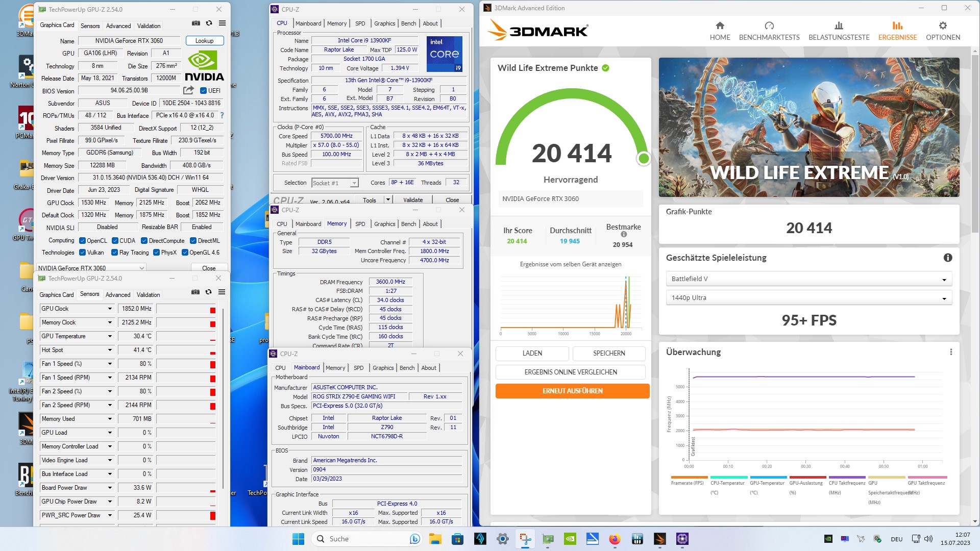This screenshot has width=980, height=551.
Task: Click the 3DMark taskbar icon
Action: (659, 539)
